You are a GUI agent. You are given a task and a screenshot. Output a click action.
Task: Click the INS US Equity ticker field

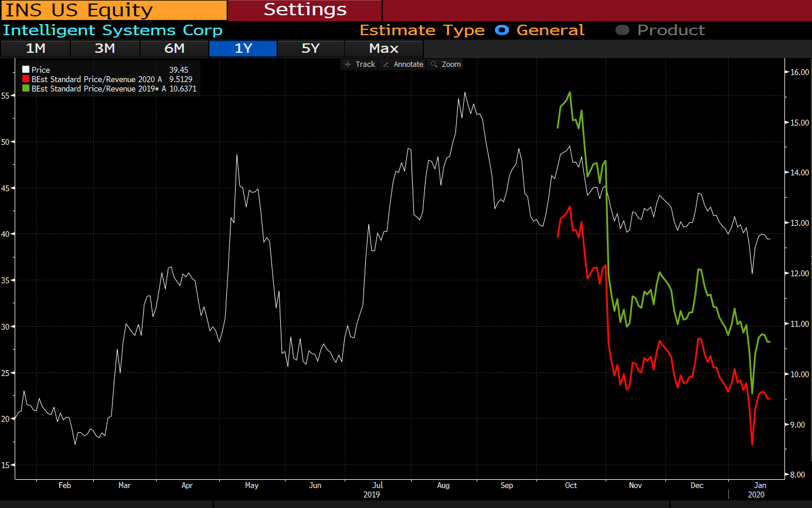coord(113,10)
